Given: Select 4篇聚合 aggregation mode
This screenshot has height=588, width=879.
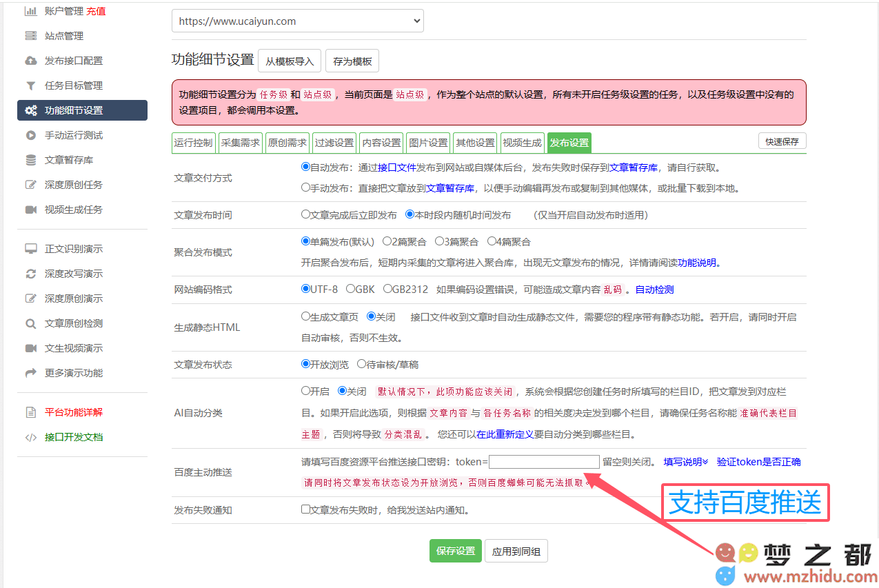Looking at the screenshot, I should (491, 241).
